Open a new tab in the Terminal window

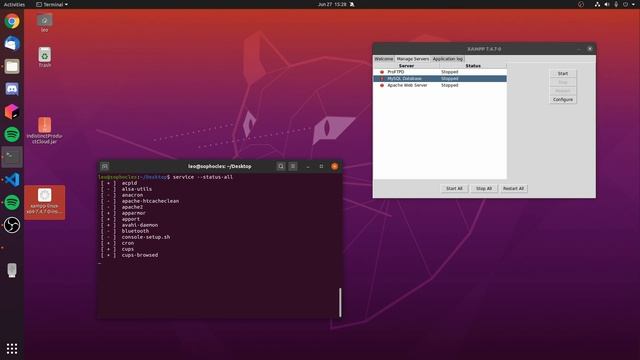(x=105, y=166)
